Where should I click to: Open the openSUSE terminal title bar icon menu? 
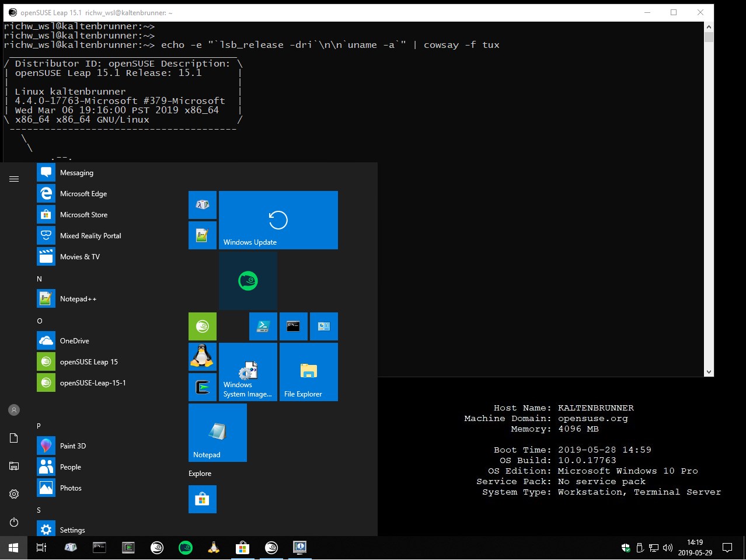(13, 12)
